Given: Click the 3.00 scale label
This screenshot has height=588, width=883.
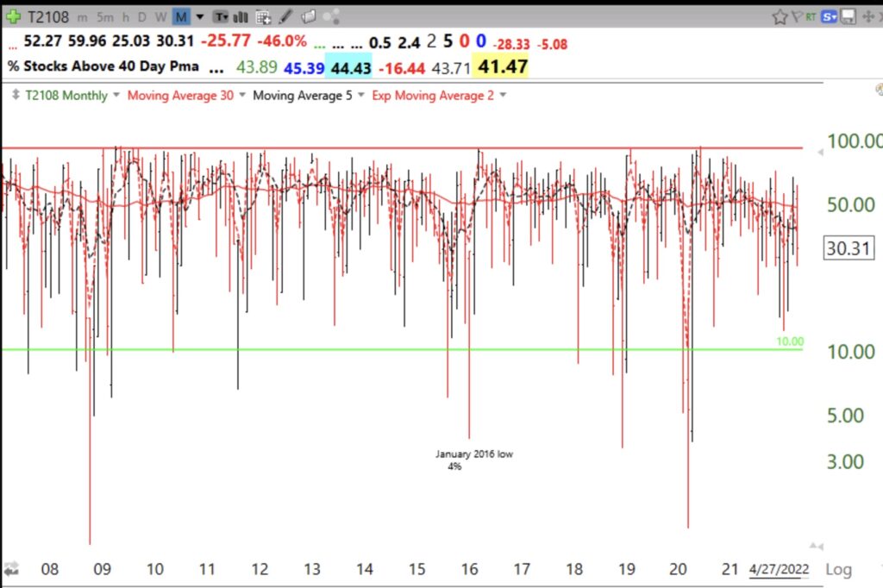Looking at the screenshot, I should (845, 462).
